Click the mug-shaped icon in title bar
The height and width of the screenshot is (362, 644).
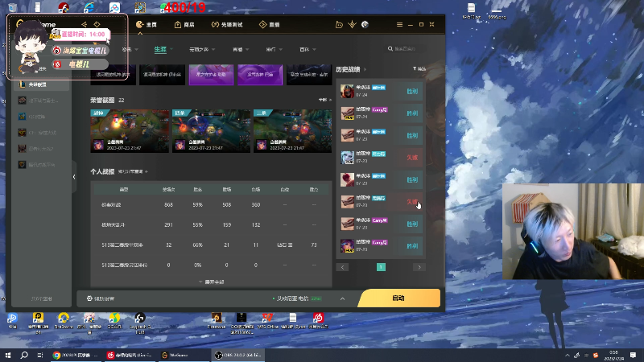339,25
